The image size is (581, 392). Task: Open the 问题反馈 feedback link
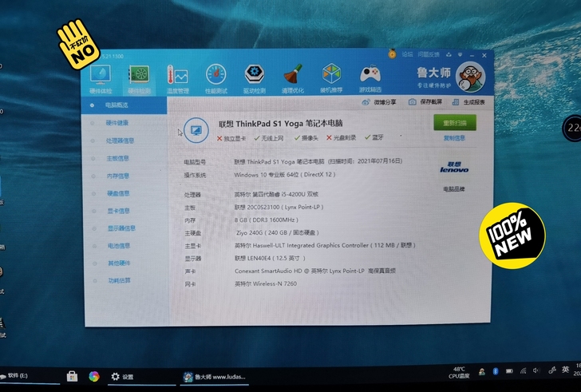click(429, 54)
